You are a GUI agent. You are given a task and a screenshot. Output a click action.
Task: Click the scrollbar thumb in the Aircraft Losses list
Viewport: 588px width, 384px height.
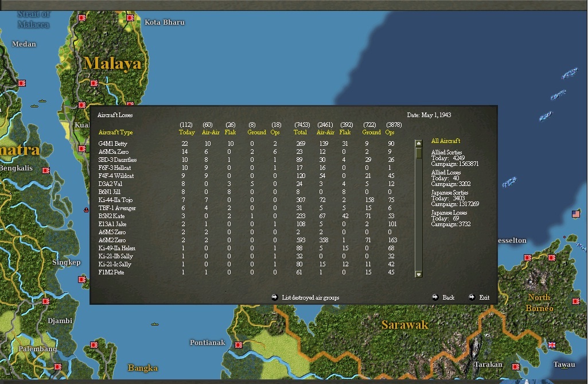click(419, 153)
